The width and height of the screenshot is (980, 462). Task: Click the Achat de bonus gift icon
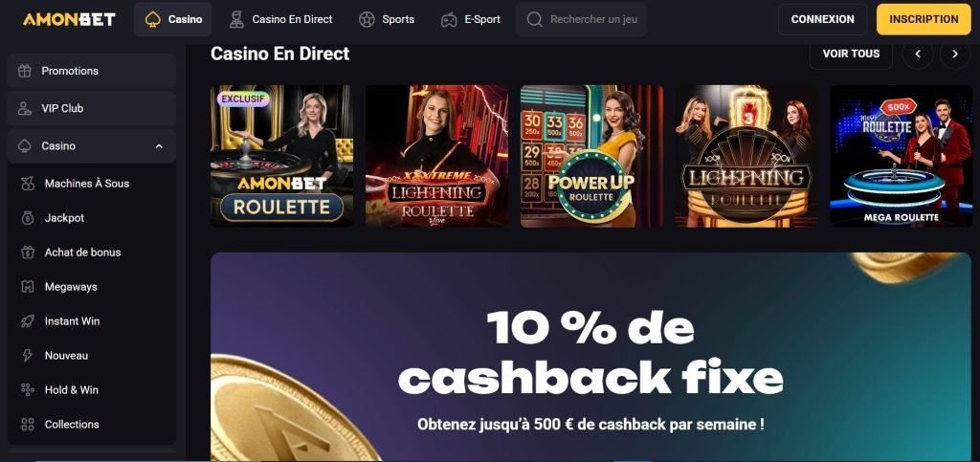pos(28,253)
